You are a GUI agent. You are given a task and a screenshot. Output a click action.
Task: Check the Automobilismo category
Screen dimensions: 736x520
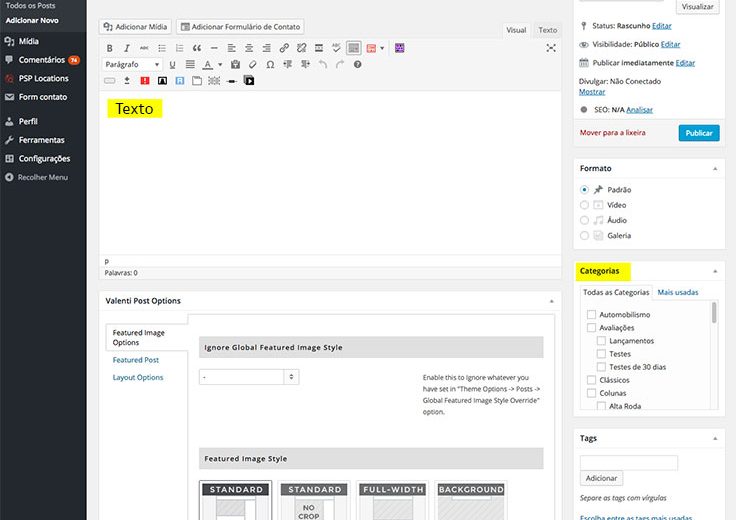[x=591, y=315]
